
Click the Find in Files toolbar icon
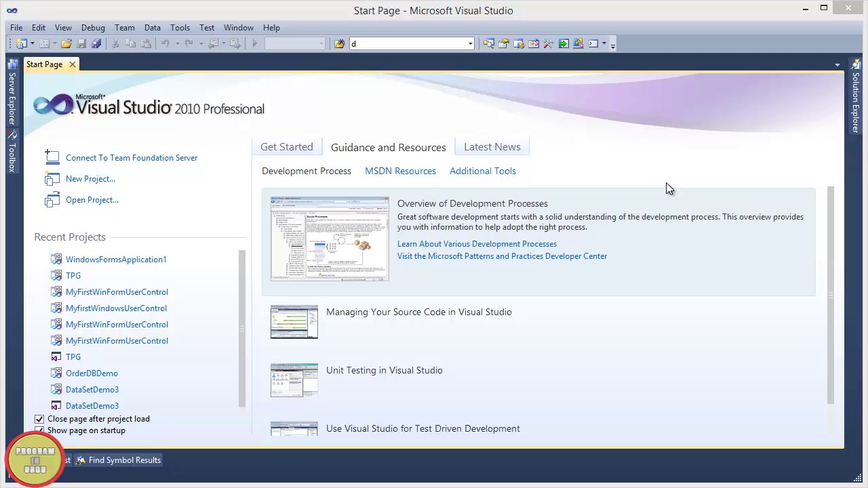339,44
